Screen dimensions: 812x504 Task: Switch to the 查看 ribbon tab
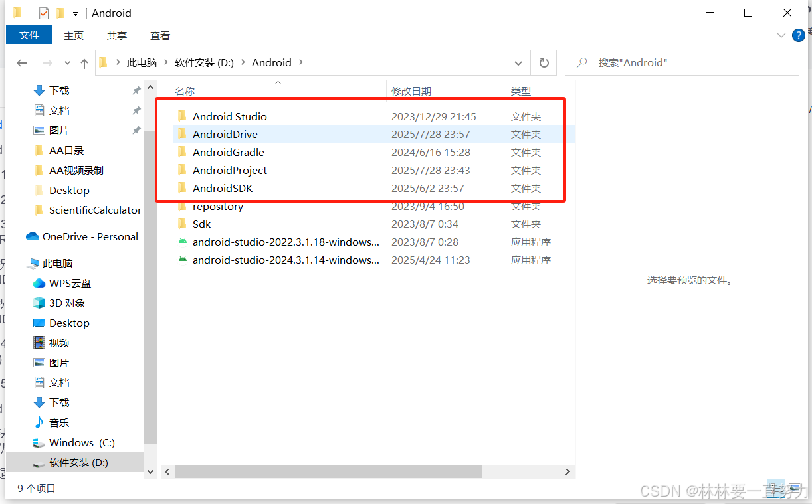[160, 36]
